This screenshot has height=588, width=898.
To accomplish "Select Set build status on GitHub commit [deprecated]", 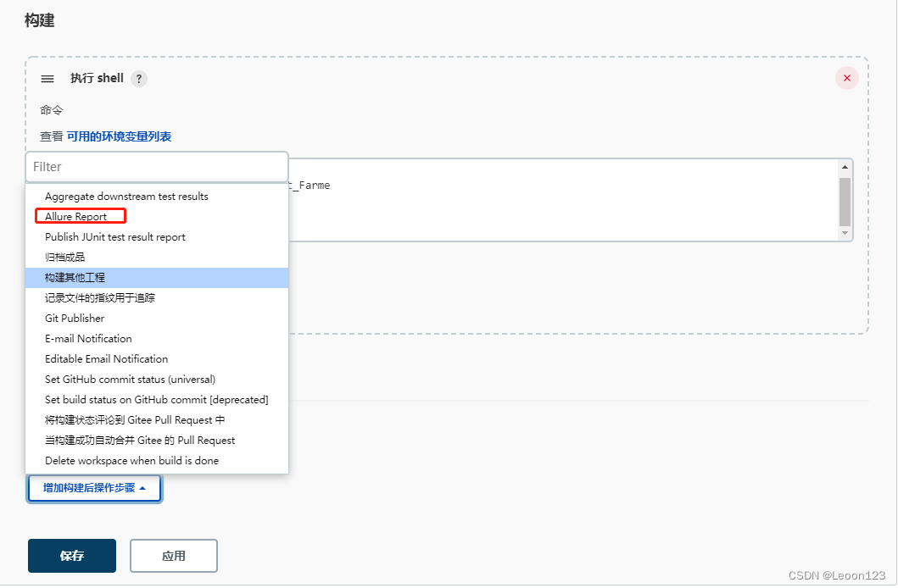I will 156,400.
